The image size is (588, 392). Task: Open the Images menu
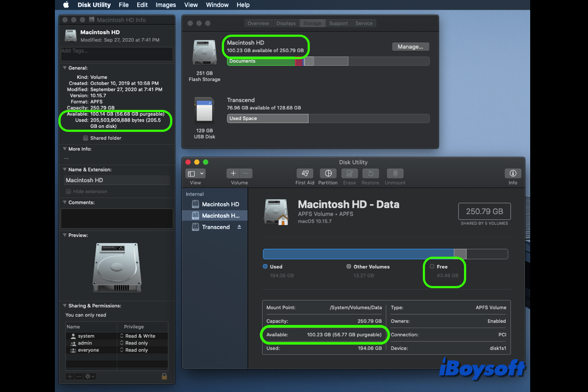point(166,5)
